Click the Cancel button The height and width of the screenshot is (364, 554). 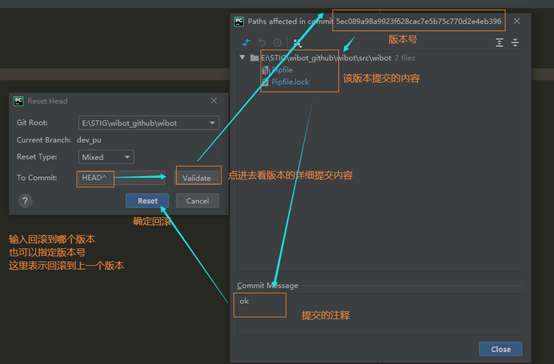[198, 201]
